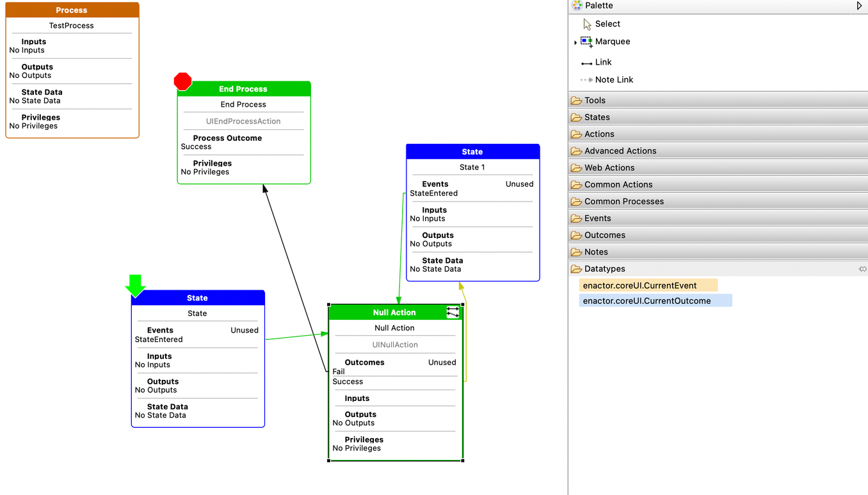868x495 pixels.
Task: Expand the Marquee tool submenu arrow
Action: pyautogui.click(x=575, y=42)
